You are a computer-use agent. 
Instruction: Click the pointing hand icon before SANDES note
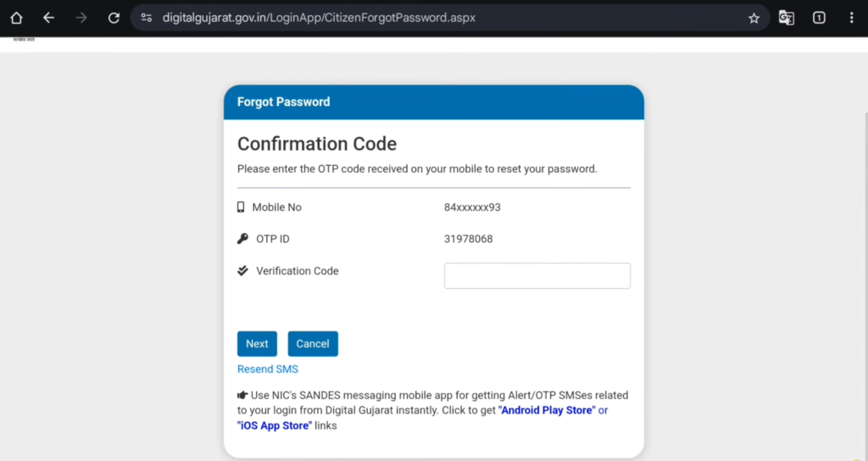(x=242, y=395)
